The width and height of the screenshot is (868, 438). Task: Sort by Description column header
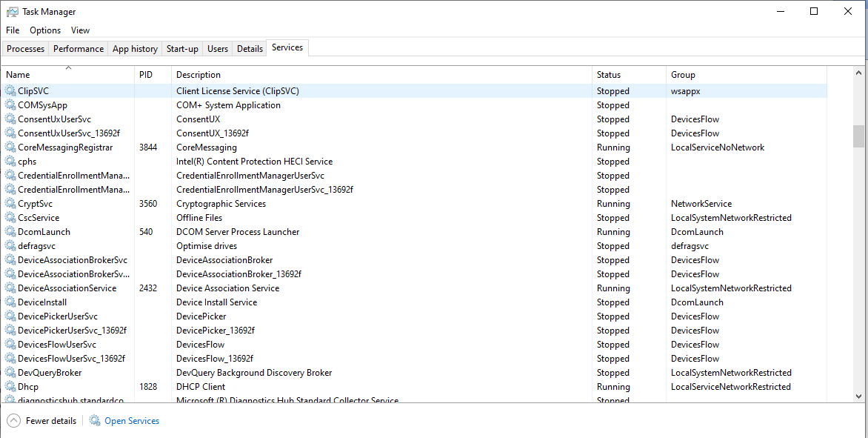point(382,75)
